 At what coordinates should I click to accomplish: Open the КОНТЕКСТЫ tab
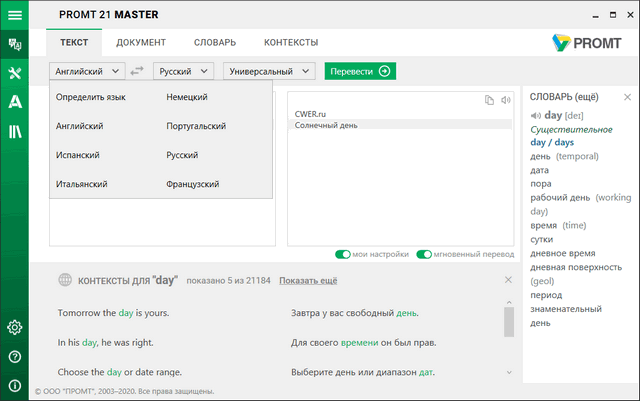tap(291, 43)
